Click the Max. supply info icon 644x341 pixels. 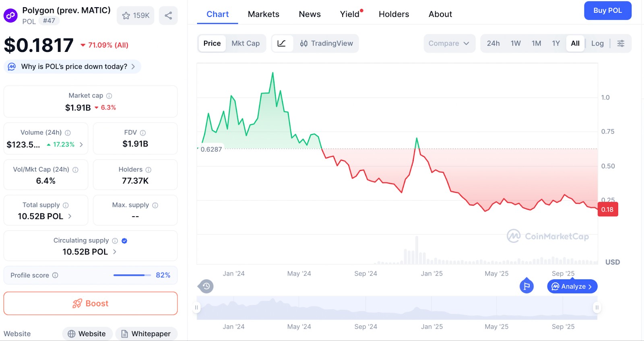155,205
